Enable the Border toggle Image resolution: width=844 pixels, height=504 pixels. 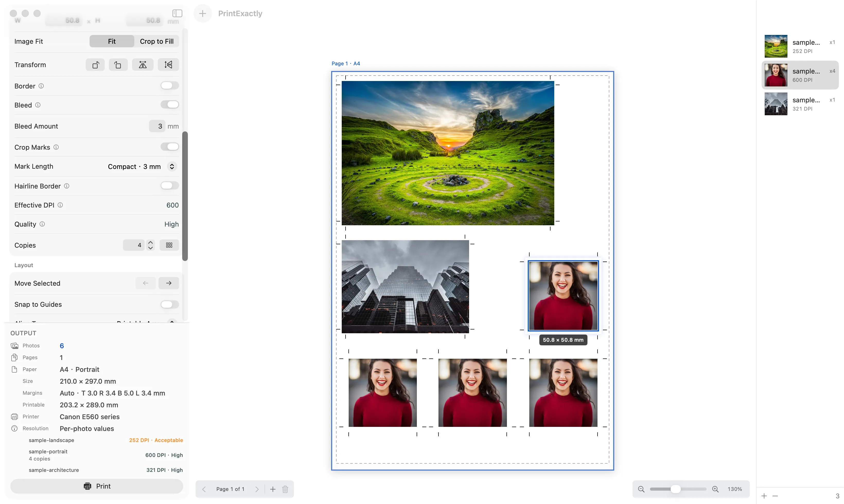pyautogui.click(x=170, y=86)
